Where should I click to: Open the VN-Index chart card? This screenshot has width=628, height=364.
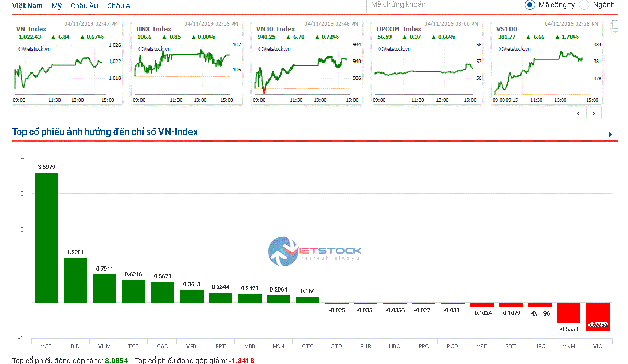[67, 63]
